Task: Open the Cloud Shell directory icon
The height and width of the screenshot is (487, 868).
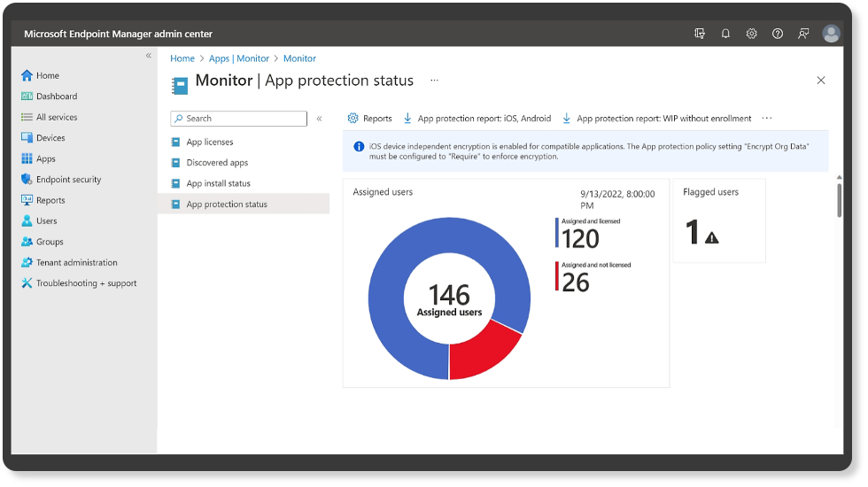Action: click(700, 34)
